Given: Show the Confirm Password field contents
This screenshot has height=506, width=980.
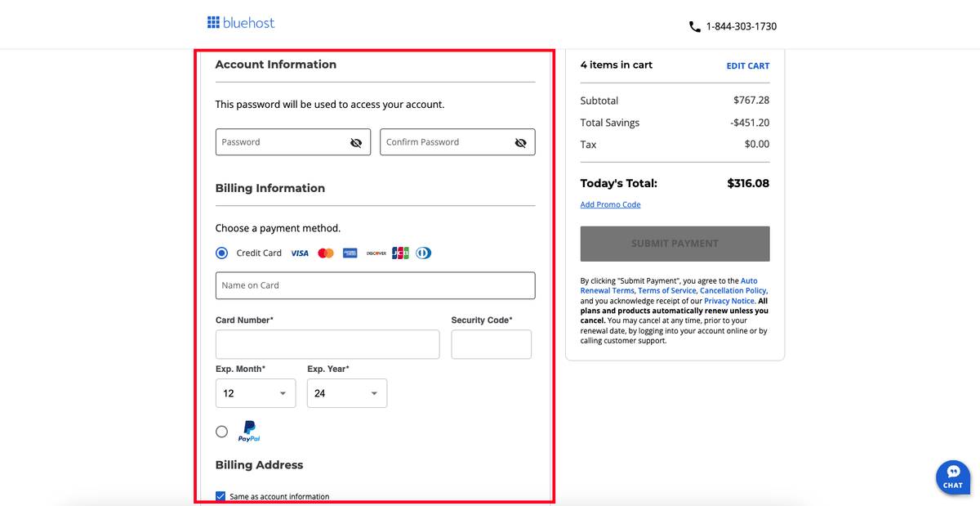Looking at the screenshot, I should (521, 142).
